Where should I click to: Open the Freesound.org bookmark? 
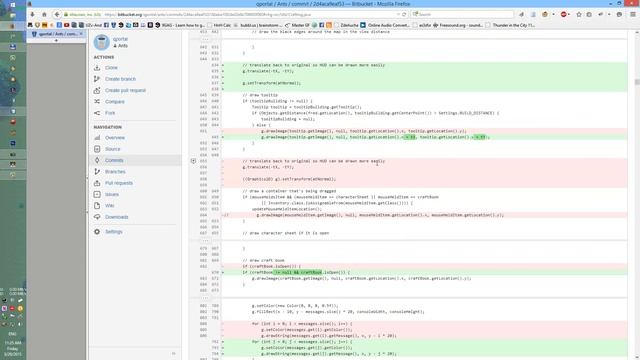click(x=458, y=25)
